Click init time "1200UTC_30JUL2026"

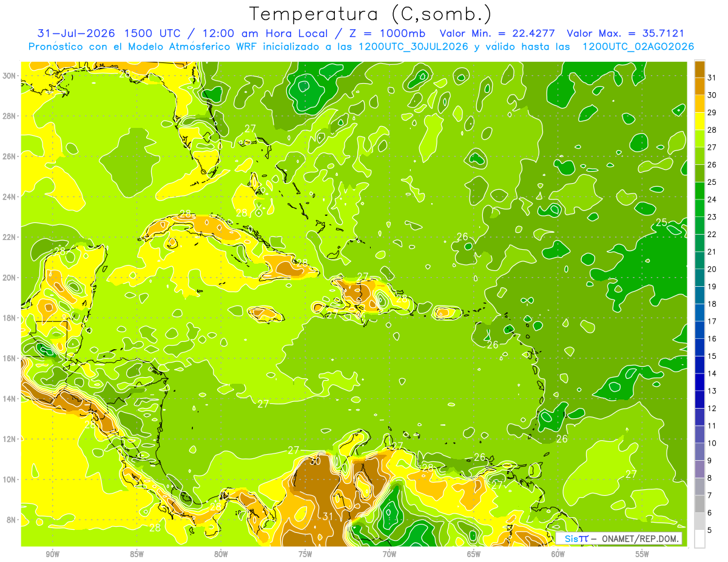click(x=413, y=47)
